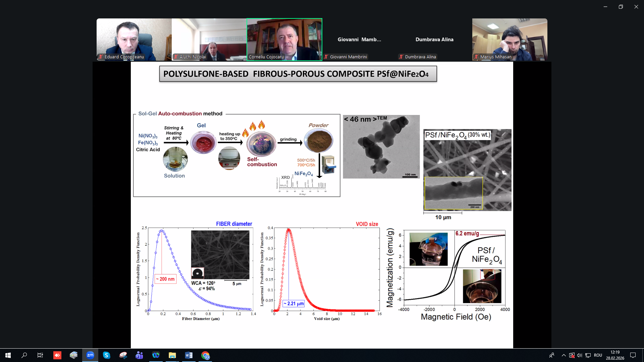The height and width of the screenshot is (362, 644).
Task: Open the network status tray icon
Action: (x=588, y=355)
